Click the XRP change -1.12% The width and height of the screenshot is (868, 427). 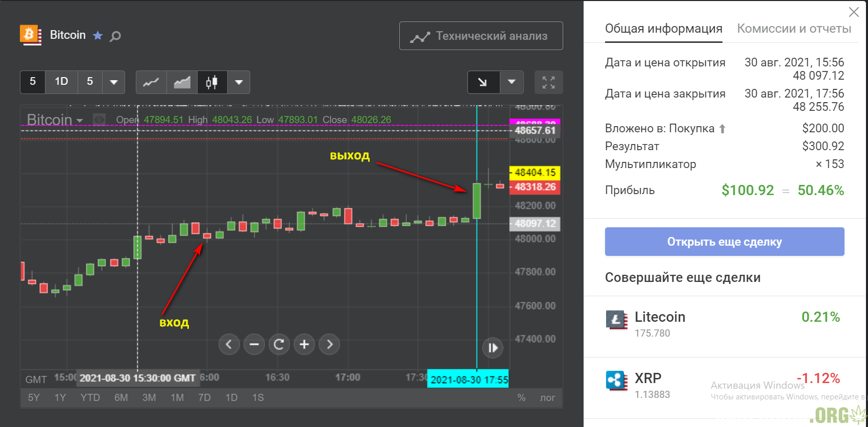818,378
